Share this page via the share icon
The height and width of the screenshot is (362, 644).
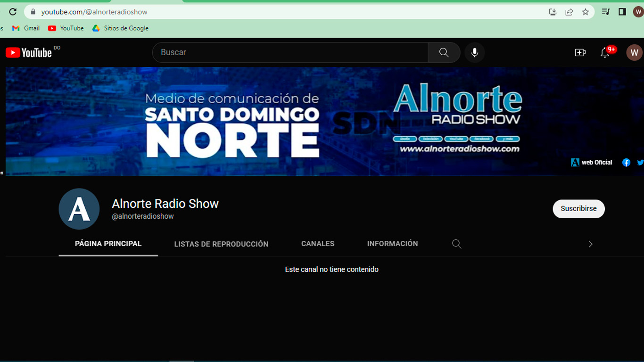point(569,12)
